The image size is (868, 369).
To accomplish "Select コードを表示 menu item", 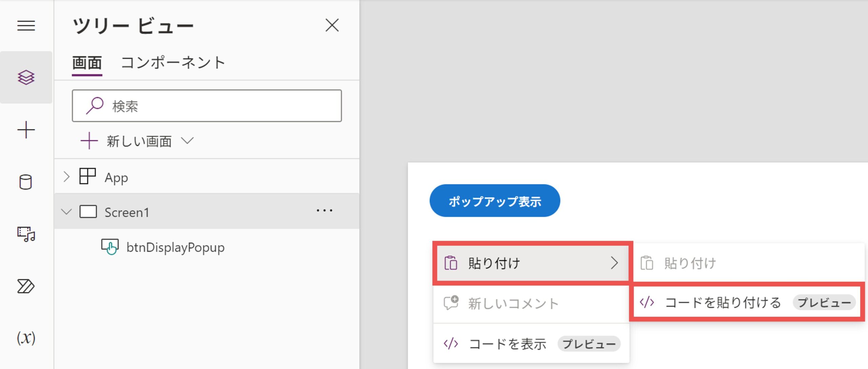I will [531, 344].
